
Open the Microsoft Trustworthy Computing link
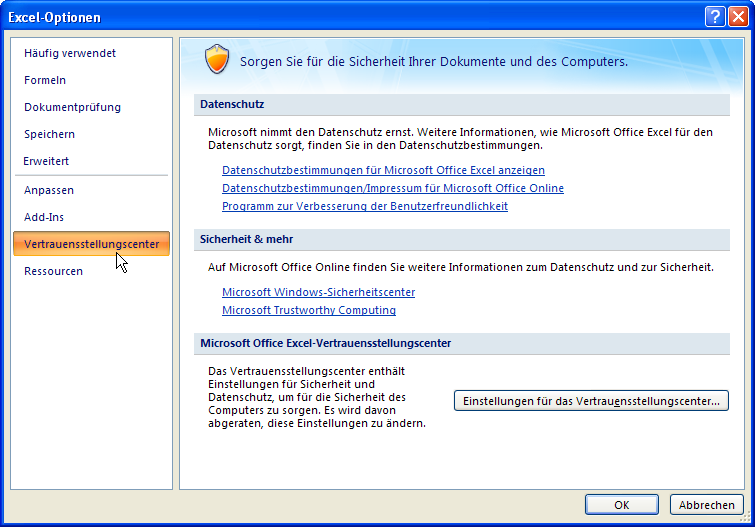[x=308, y=310]
